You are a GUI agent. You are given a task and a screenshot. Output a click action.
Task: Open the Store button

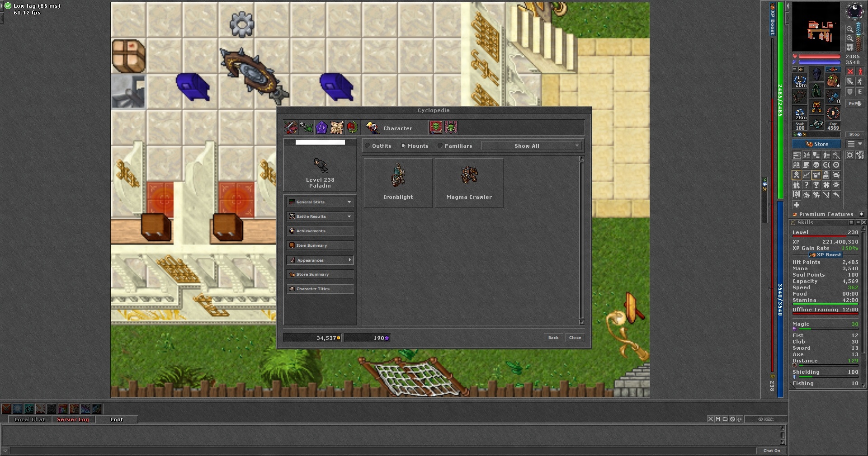pyautogui.click(x=816, y=144)
